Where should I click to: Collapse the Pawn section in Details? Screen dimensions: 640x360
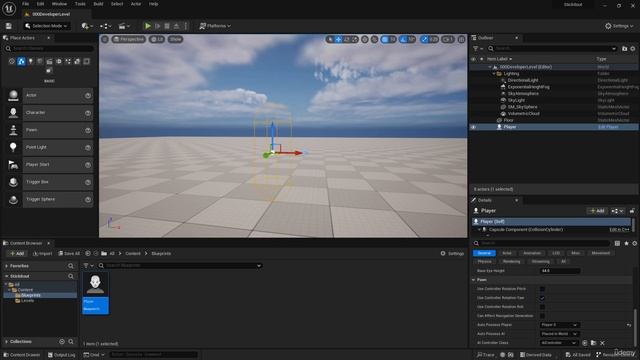click(x=474, y=280)
